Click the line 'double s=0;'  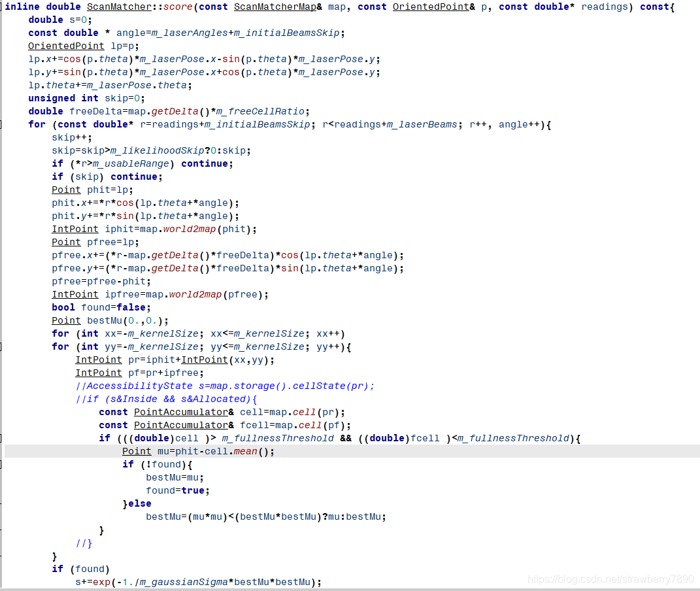point(60,20)
